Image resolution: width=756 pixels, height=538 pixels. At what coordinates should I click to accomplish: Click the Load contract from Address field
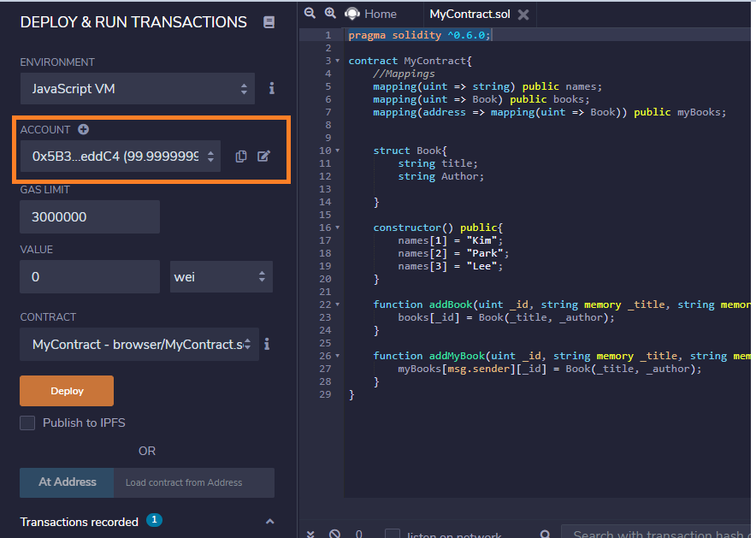[194, 482]
